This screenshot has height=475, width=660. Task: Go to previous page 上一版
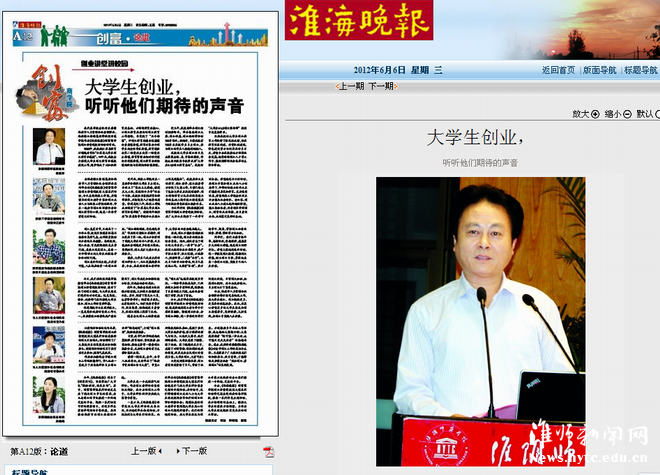146,451
